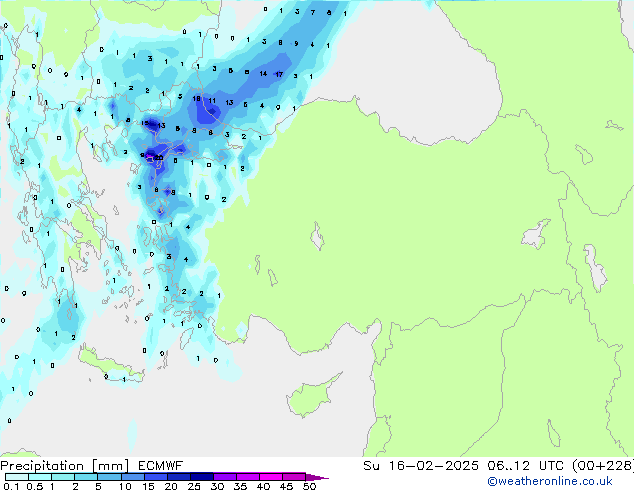
Task: Click the legend label '30'
Action: [x=217, y=486]
